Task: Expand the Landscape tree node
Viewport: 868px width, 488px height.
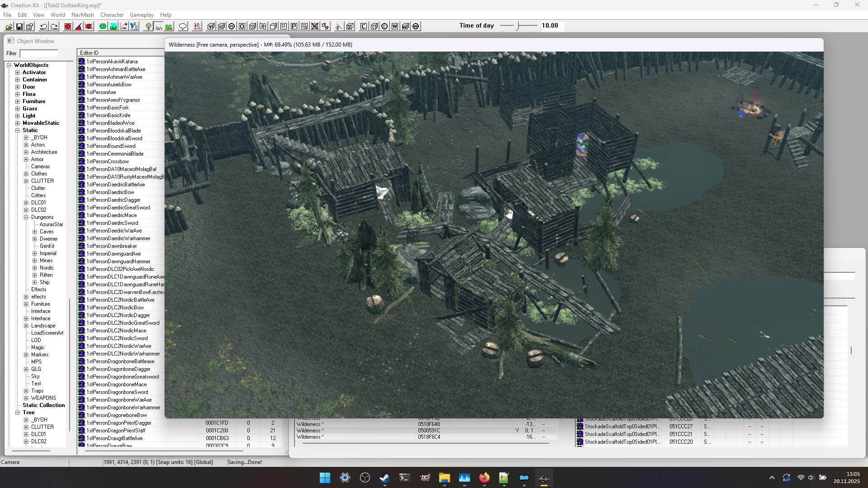Action: pos(26,326)
